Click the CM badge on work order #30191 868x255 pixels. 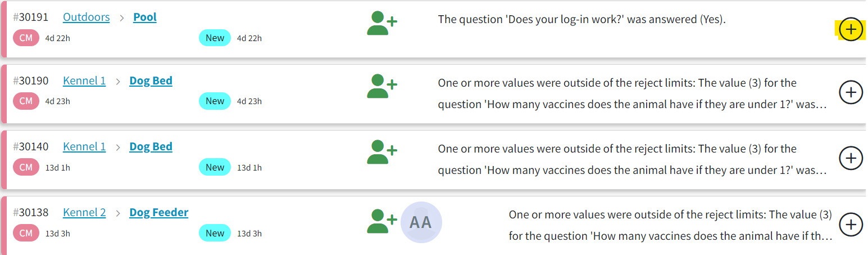click(26, 38)
